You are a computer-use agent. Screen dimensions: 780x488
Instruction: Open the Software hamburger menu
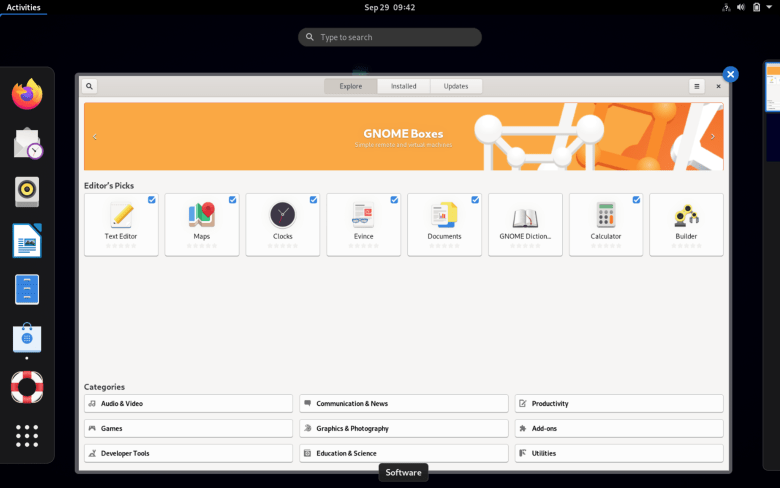click(x=696, y=86)
